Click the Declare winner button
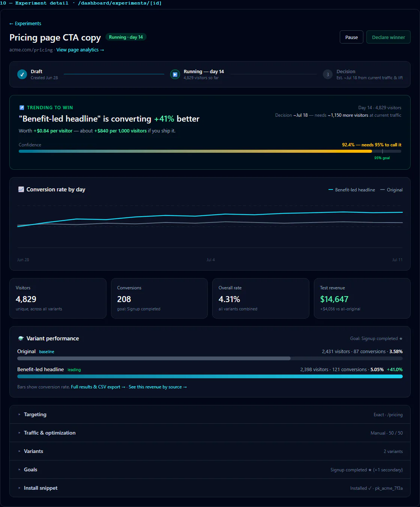 (388, 37)
